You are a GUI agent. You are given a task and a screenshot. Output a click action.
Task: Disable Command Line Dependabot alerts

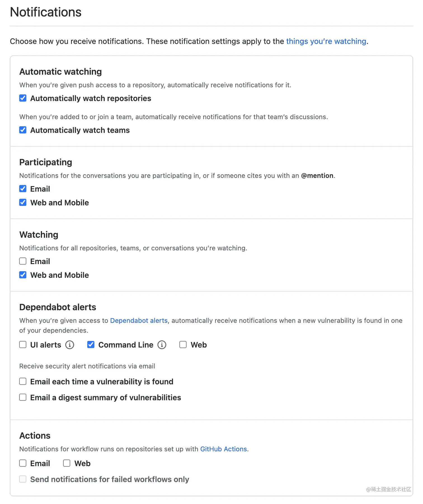[x=91, y=345]
